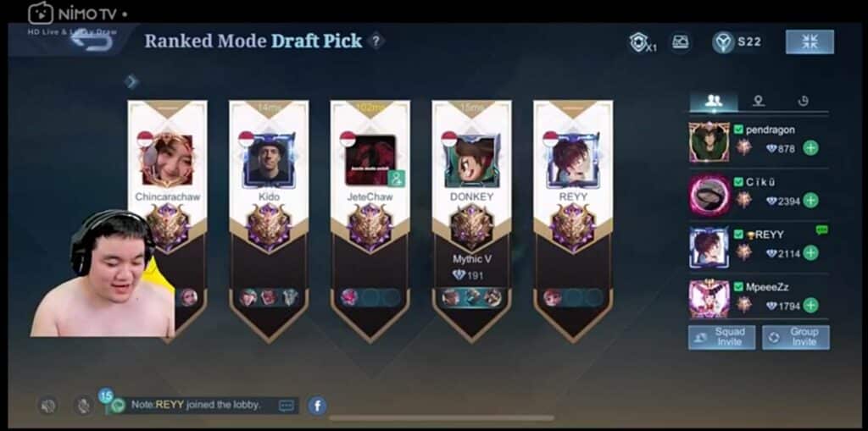Switch to the recent players clock tab
The width and height of the screenshot is (868, 431).
click(804, 101)
